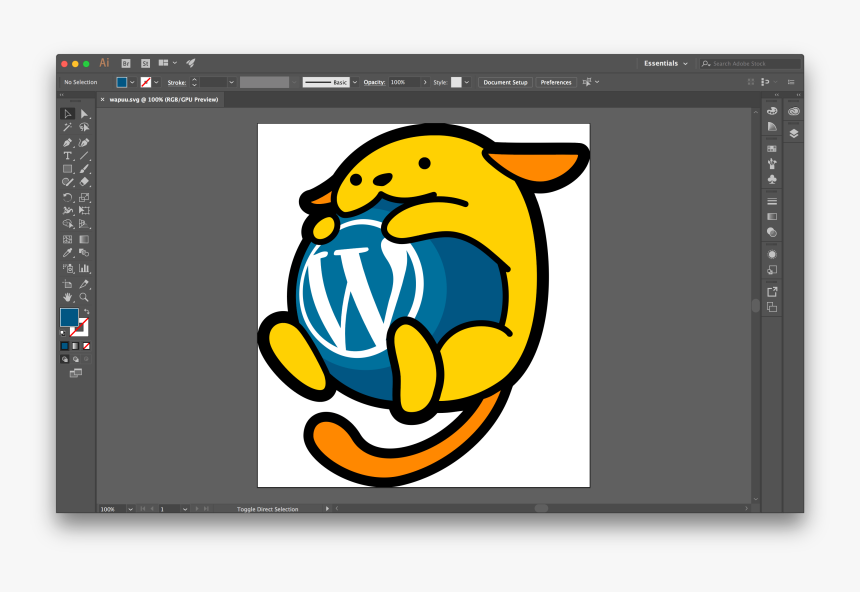
Task: Open Stroke panel via Stroke label
Action: [x=177, y=82]
